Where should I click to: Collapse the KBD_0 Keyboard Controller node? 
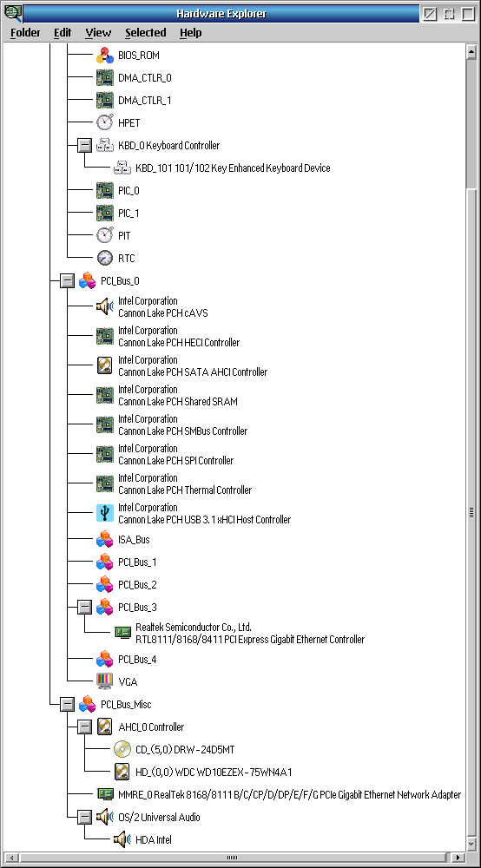(x=84, y=146)
